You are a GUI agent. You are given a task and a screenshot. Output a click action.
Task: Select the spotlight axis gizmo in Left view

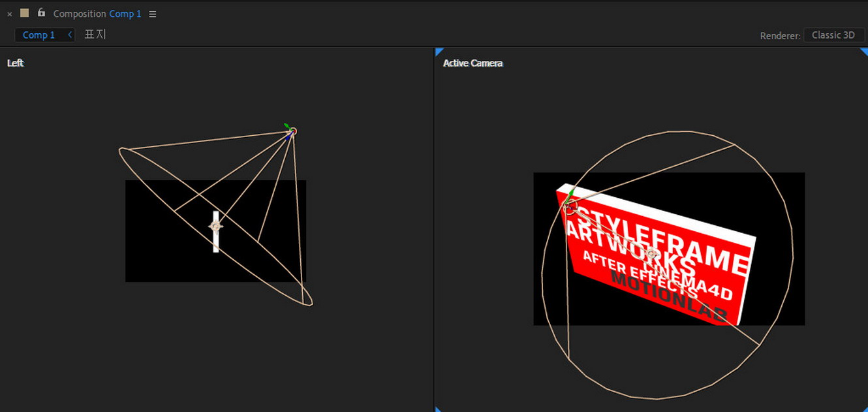290,131
